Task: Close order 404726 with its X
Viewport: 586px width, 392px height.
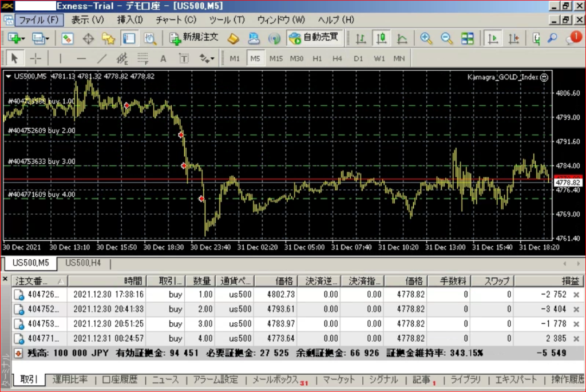Action: [576, 295]
